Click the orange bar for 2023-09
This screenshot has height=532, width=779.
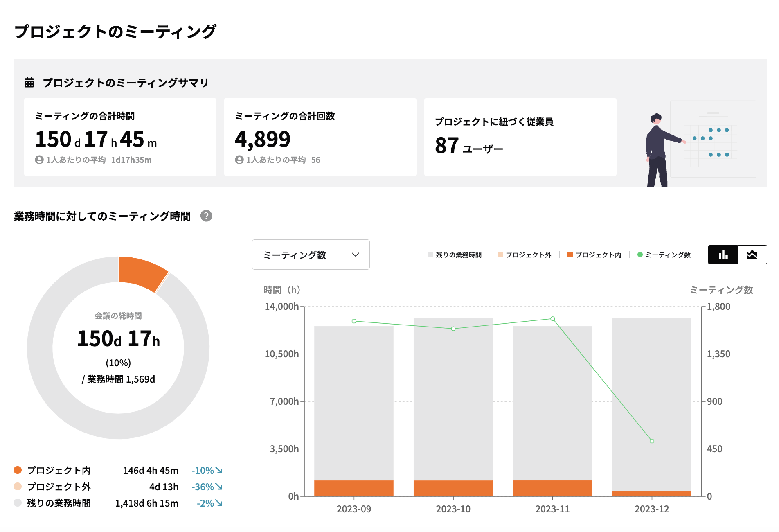(354, 488)
